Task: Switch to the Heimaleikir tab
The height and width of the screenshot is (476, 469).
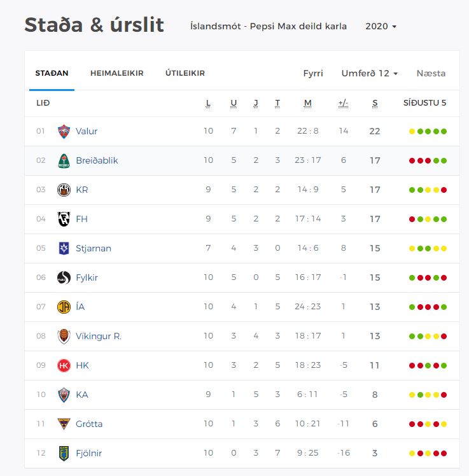Action: 116,73
